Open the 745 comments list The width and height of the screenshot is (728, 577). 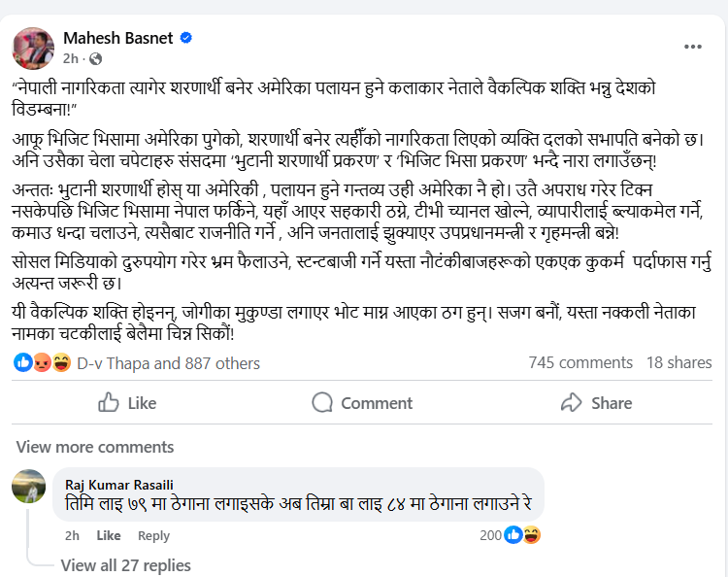pos(580,362)
